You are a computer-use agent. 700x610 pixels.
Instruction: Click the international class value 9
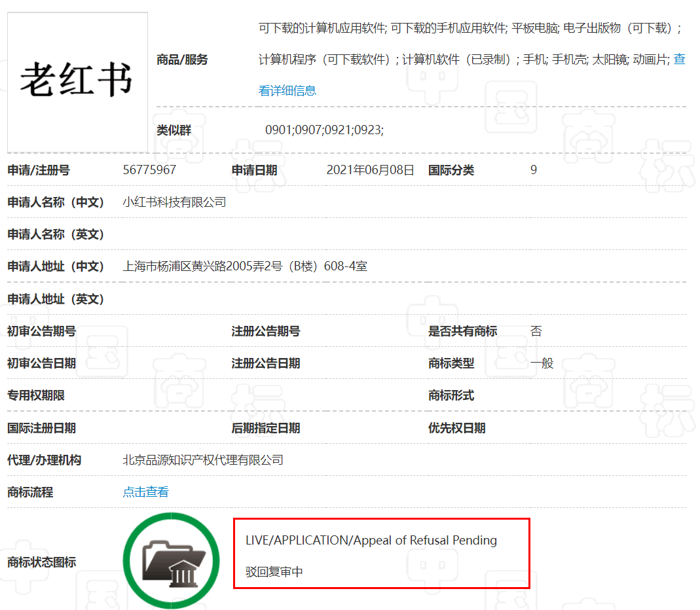click(534, 170)
